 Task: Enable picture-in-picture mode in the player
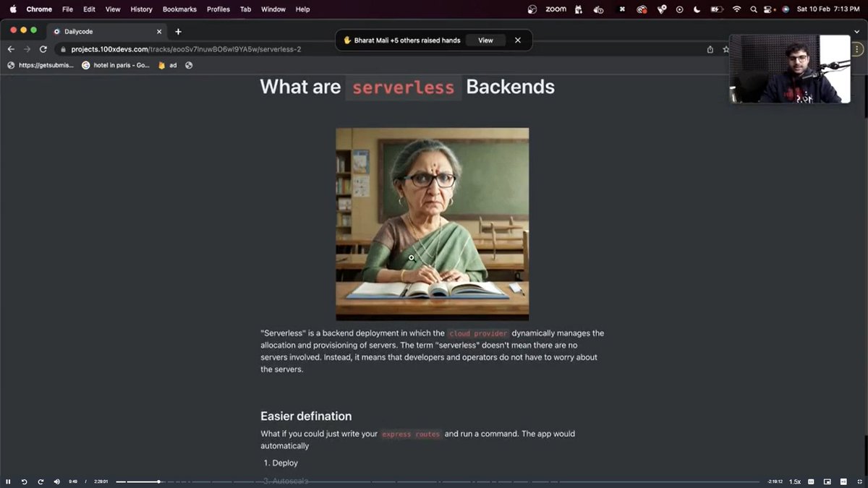827,481
